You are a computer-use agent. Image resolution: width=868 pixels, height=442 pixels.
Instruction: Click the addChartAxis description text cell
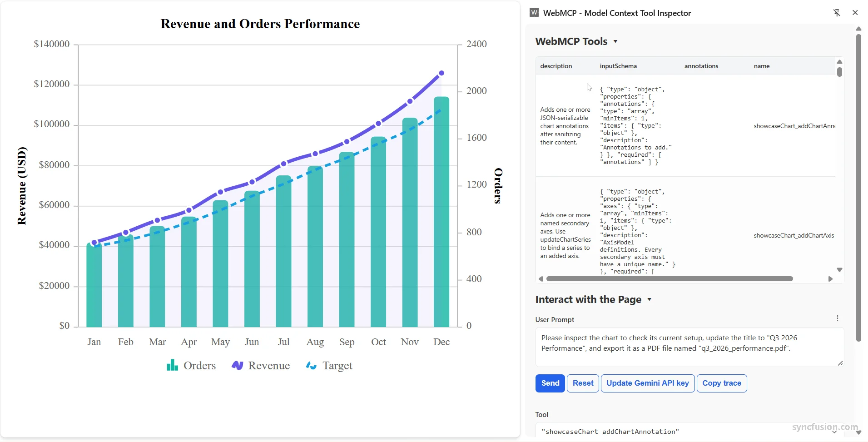pyautogui.click(x=565, y=235)
